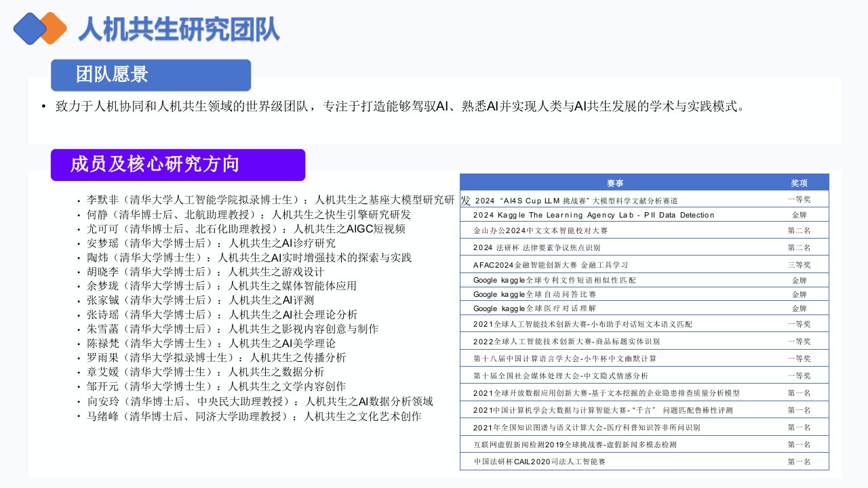Click the team vision sentence starting 致力于人机协同
The height and width of the screenshot is (488, 868).
point(400,106)
